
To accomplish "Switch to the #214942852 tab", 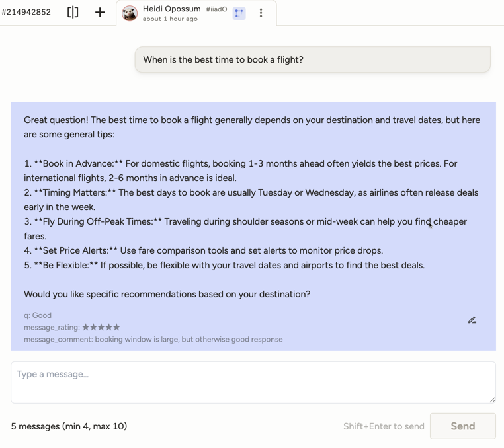I will coord(26,12).
